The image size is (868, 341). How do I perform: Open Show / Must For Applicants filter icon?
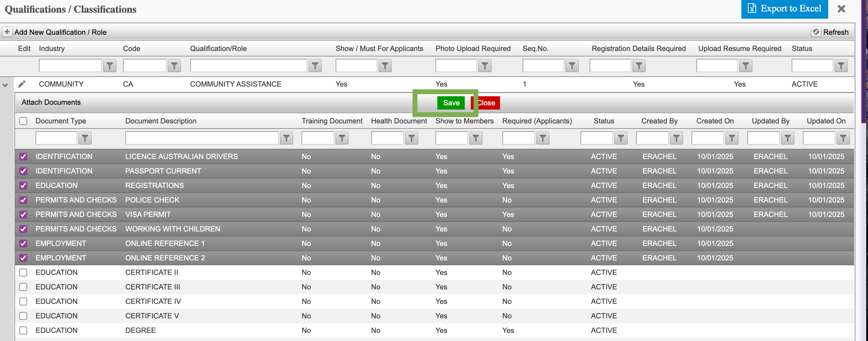pos(385,65)
